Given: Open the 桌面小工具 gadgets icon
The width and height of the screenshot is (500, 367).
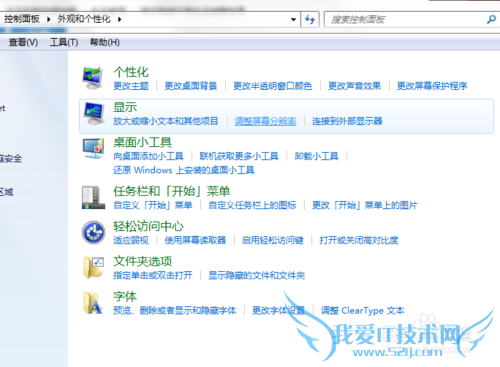Looking at the screenshot, I should tap(94, 148).
